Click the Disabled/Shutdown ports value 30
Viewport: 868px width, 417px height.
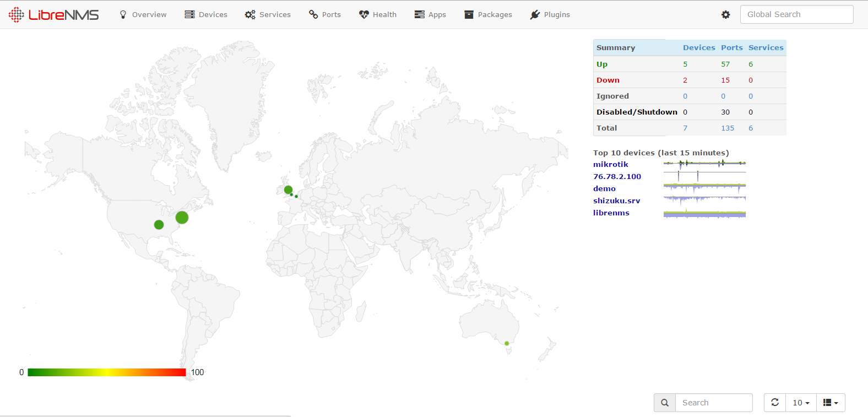[725, 112]
